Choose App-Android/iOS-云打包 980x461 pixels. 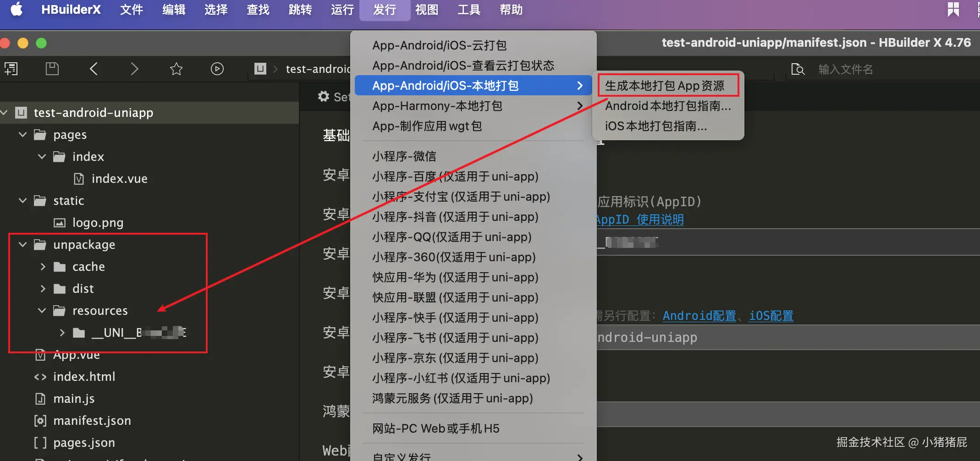473,45
